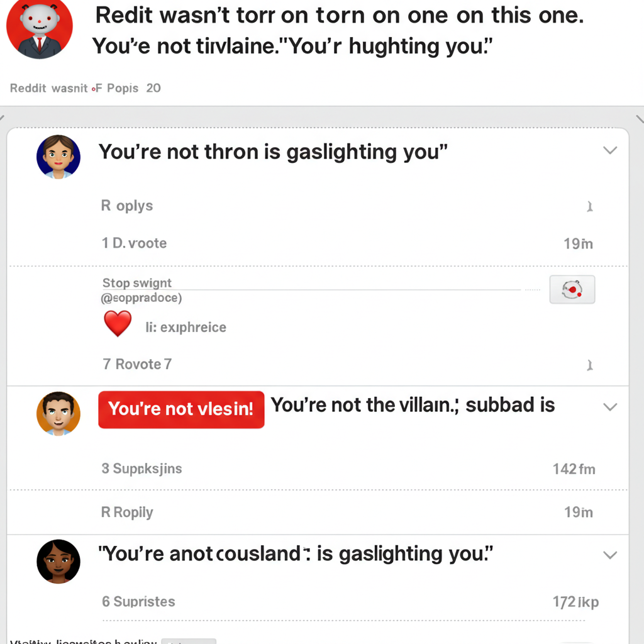Screen dimensions: 644x644
Task: Click the "Stop swignt" username text
Action: click(136, 283)
